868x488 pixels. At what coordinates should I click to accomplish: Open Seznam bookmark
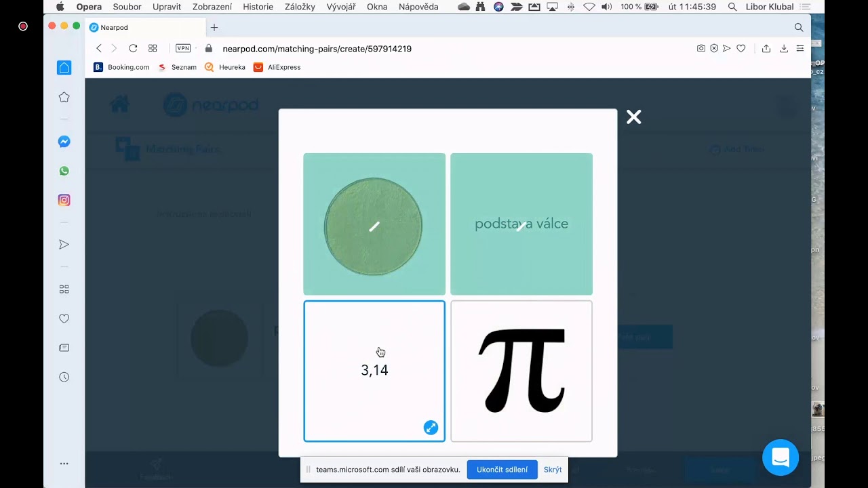click(177, 67)
